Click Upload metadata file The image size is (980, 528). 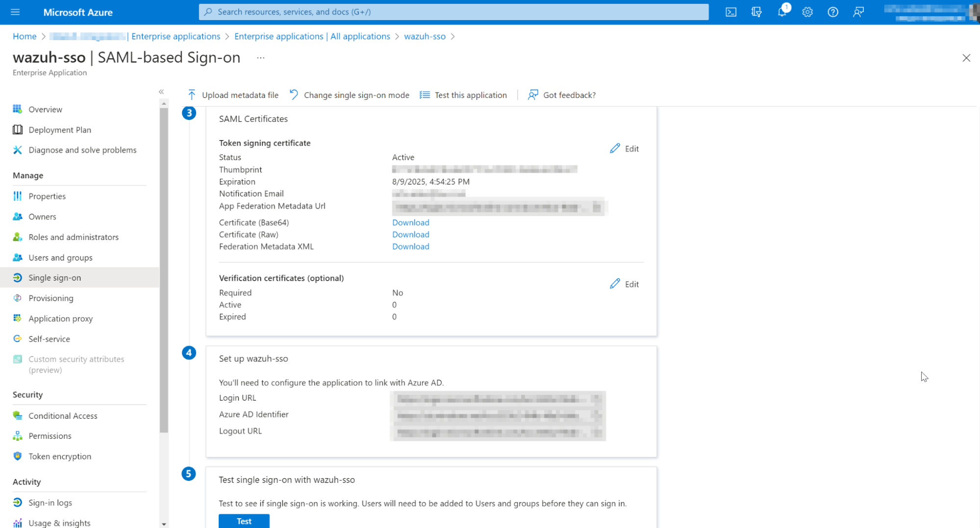tap(233, 95)
